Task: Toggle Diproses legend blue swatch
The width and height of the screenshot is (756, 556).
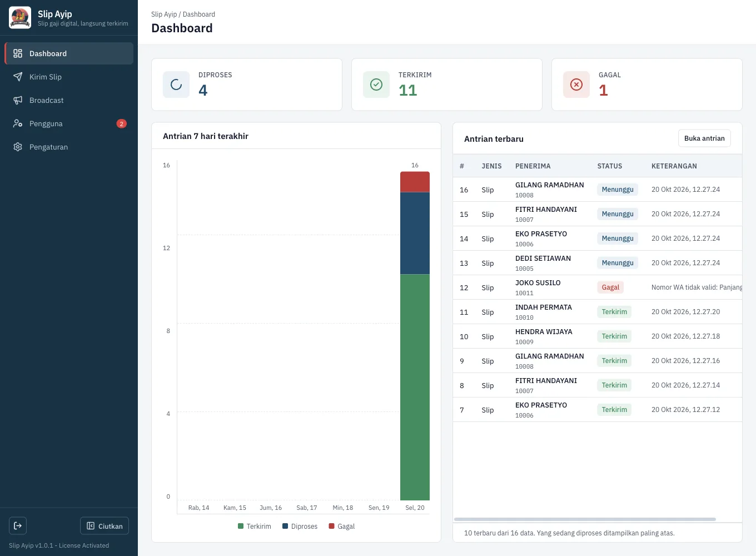Action: point(285,526)
